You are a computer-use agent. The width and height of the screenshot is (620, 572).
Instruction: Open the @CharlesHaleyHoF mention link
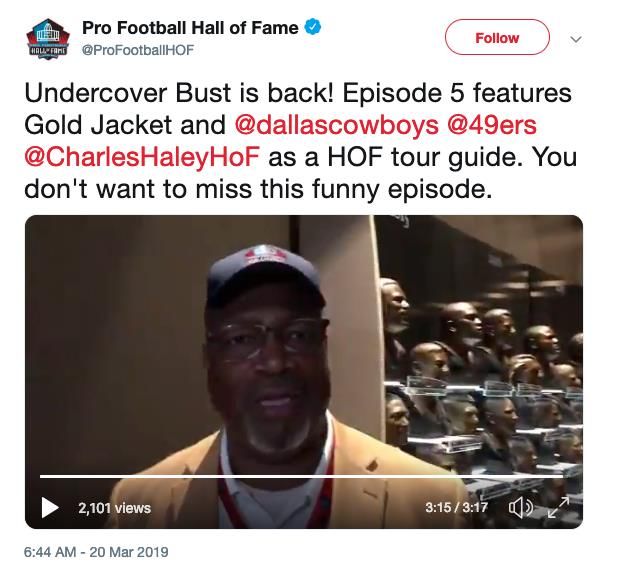click(142, 157)
